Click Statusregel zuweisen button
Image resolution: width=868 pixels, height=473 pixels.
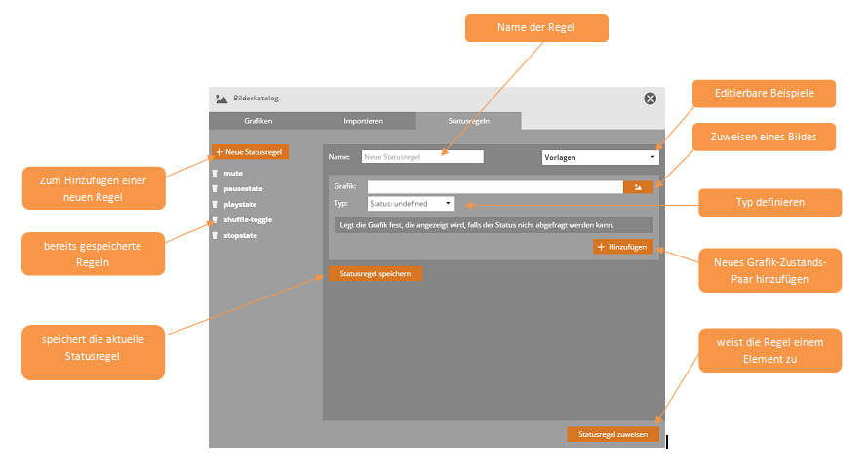(612, 434)
